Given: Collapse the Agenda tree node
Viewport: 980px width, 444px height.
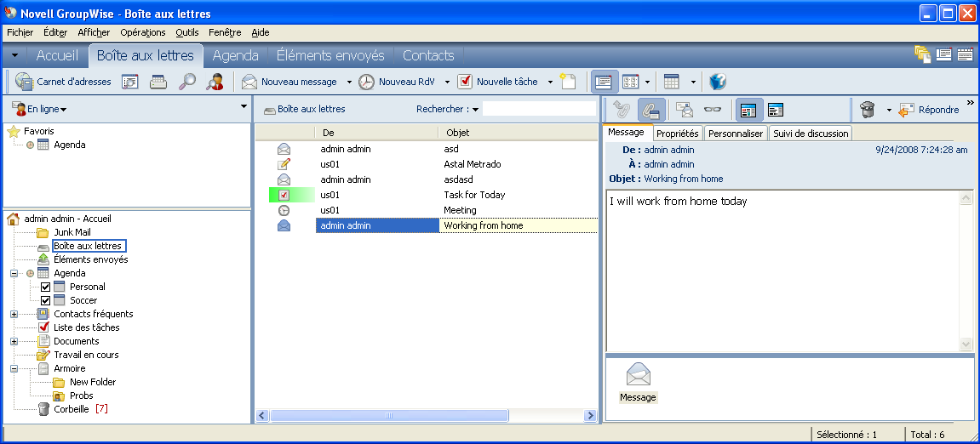Looking at the screenshot, I should (x=14, y=274).
